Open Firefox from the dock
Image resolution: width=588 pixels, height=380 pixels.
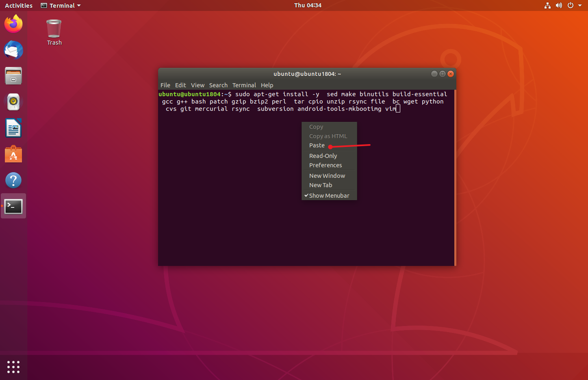[x=13, y=24]
